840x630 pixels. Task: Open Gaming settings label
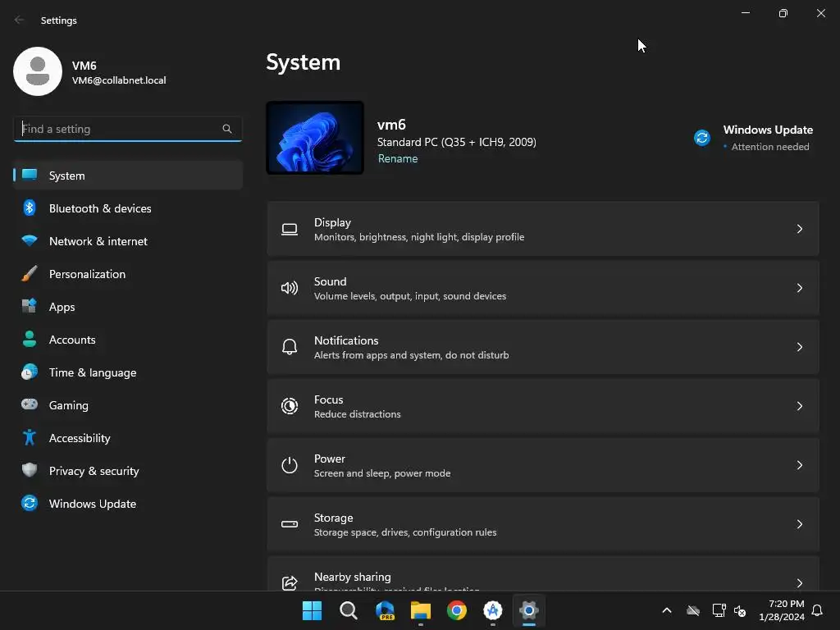point(69,405)
